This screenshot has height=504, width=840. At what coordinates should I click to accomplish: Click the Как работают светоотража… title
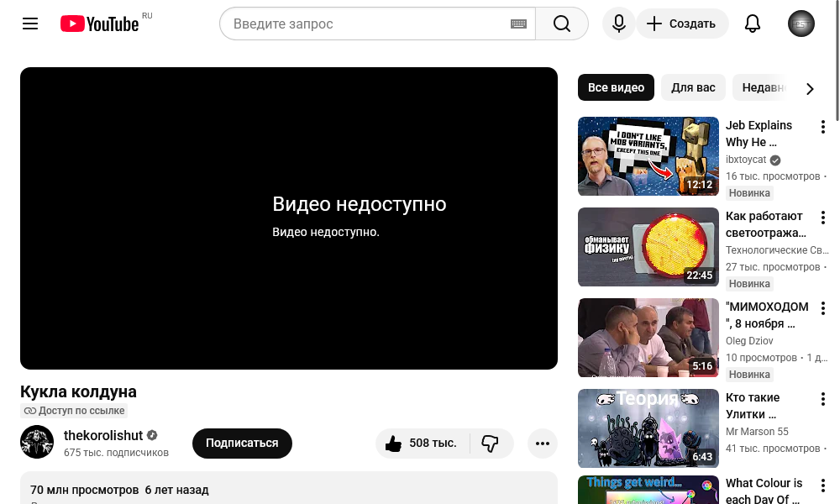tap(766, 224)
